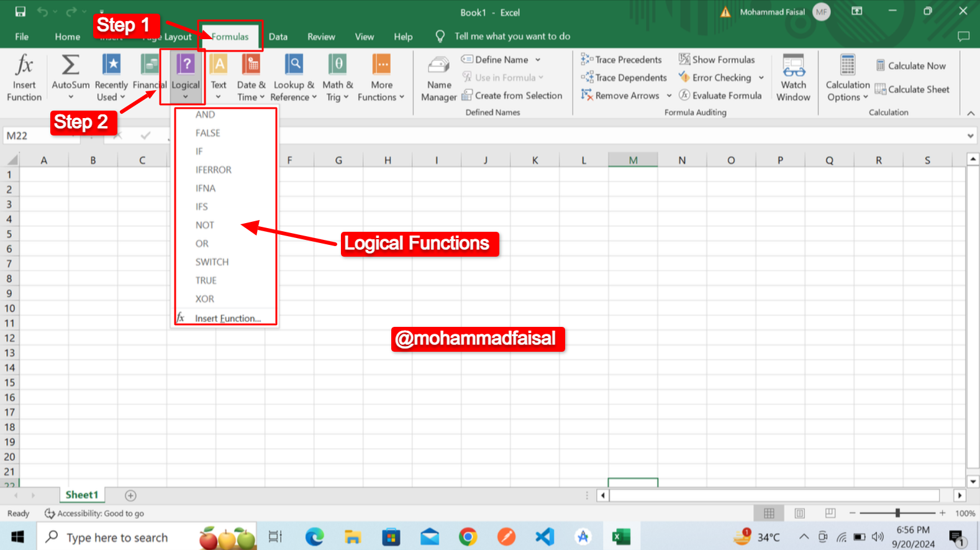Image resolution: width=980 pixels, height=550 pixels.
Task: Open File Explorer from the taskbar
Action: point(353,536)
